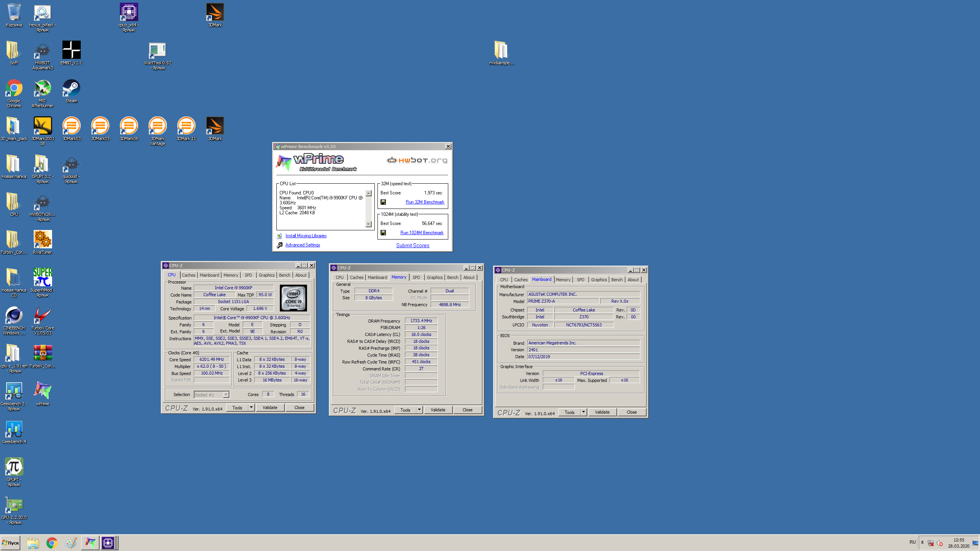Expand Tools dropdown arrow in CPU window

point(251,408)
